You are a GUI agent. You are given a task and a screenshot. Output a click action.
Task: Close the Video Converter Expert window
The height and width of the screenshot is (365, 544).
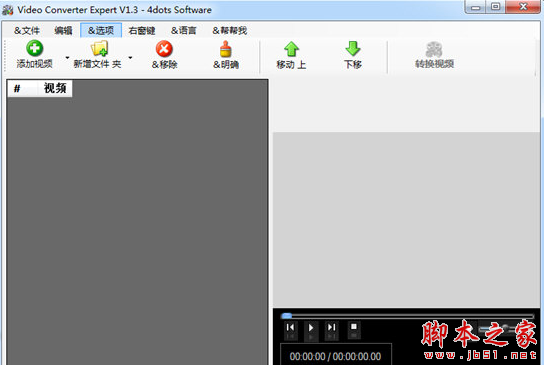click(x=523, y=7)
